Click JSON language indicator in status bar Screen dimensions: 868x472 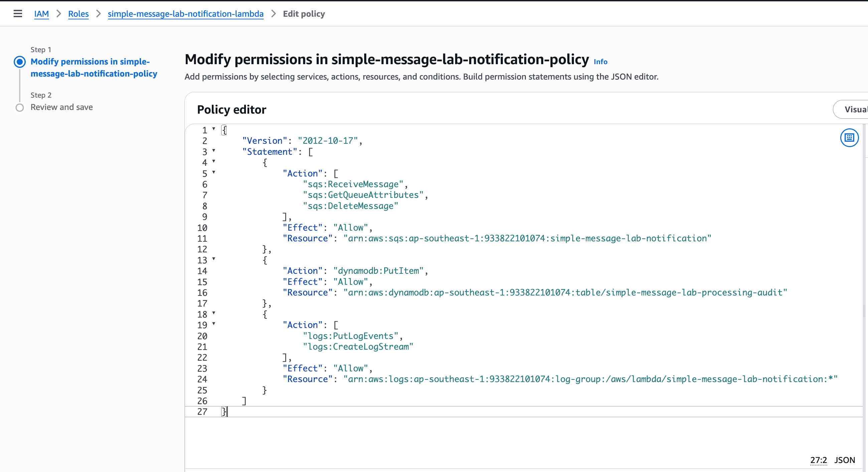[844, 460]
